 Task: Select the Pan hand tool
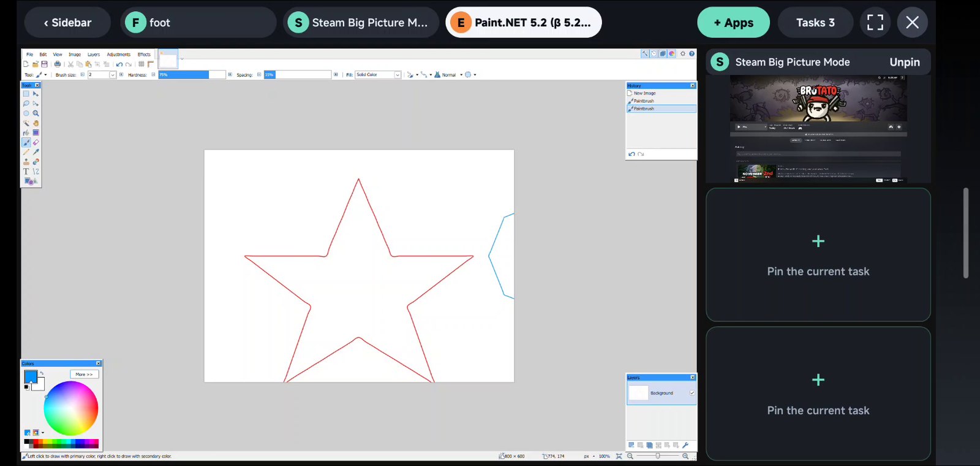pyautogui.click(x=36, y=123)
